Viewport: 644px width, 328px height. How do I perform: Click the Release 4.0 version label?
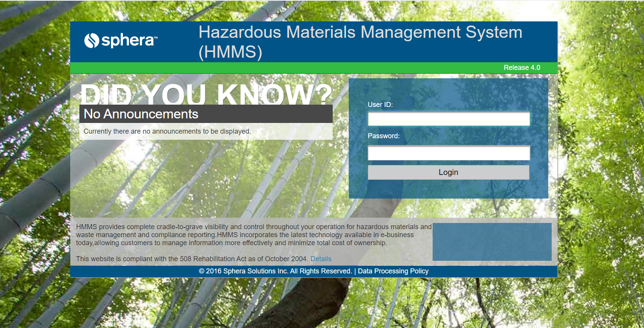tap(522, 68)
